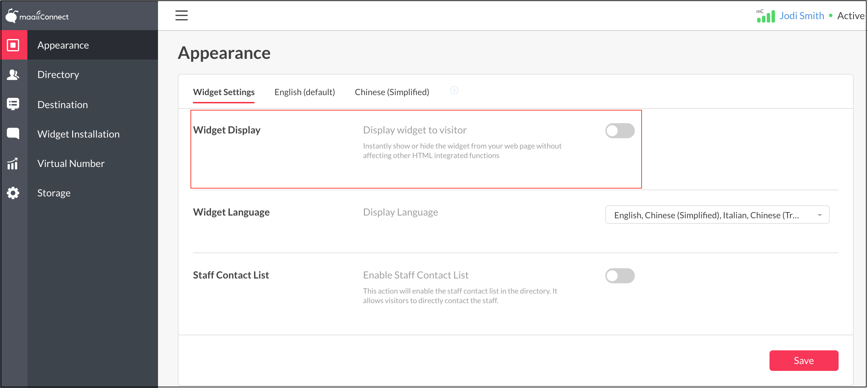Image resolution: width=868 pixels, height=388 pixels.
Task: Click the Widget Installation chat icon
Action: [x=13, y=133]
